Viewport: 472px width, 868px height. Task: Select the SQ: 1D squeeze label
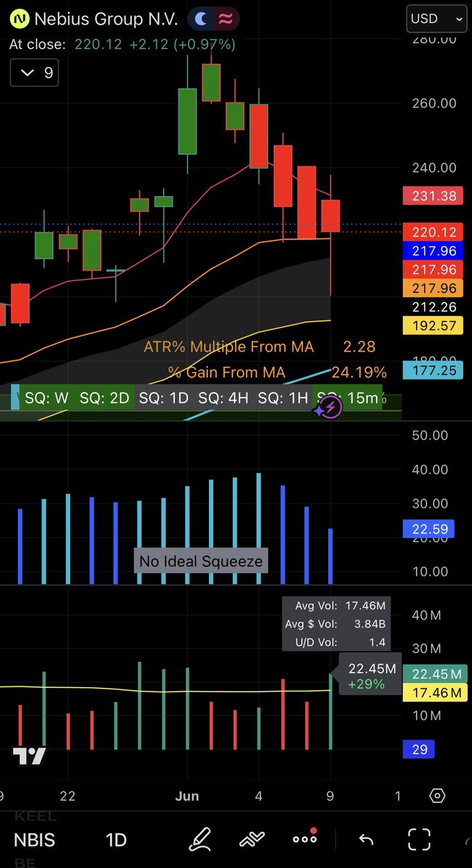tap(163, 398)
